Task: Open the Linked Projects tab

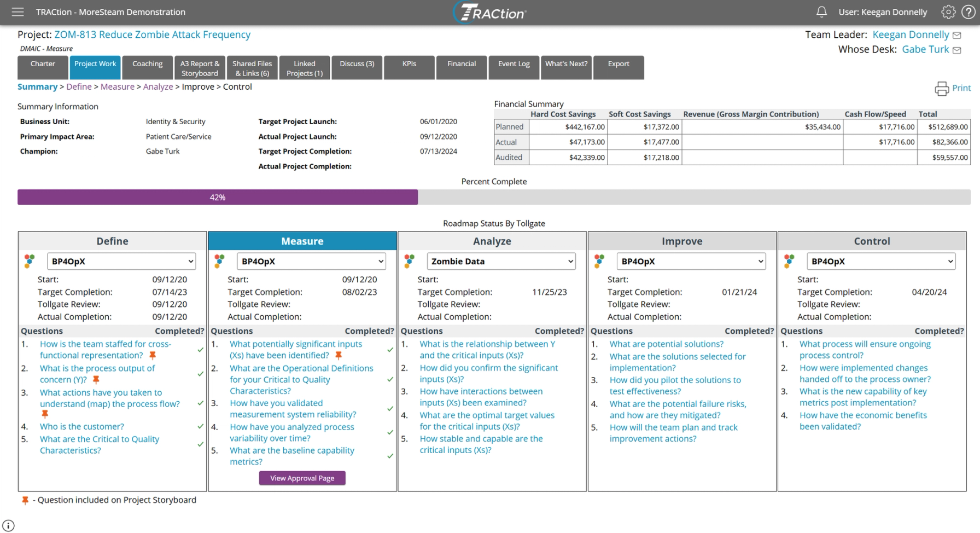Action: click(x=305, y=68)
